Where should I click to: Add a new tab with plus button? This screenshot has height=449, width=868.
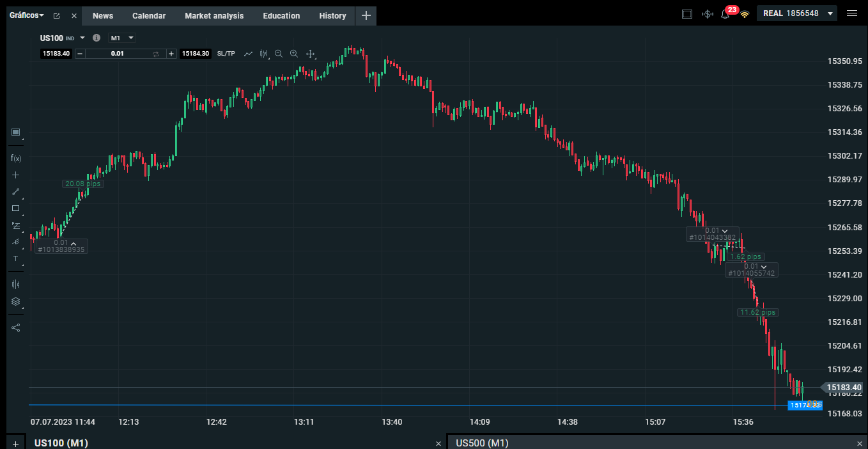pyautogui.click(x=366, y=16)
